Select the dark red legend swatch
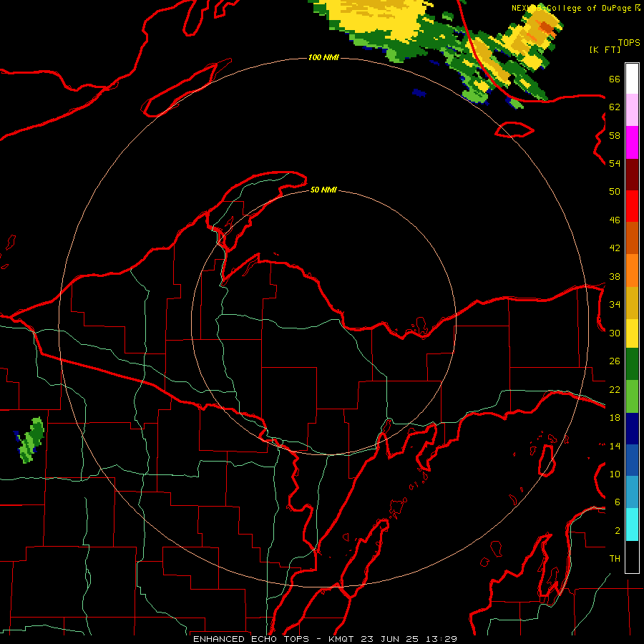Viewport: 644px width, 644px height. click(x=632, y=175)
